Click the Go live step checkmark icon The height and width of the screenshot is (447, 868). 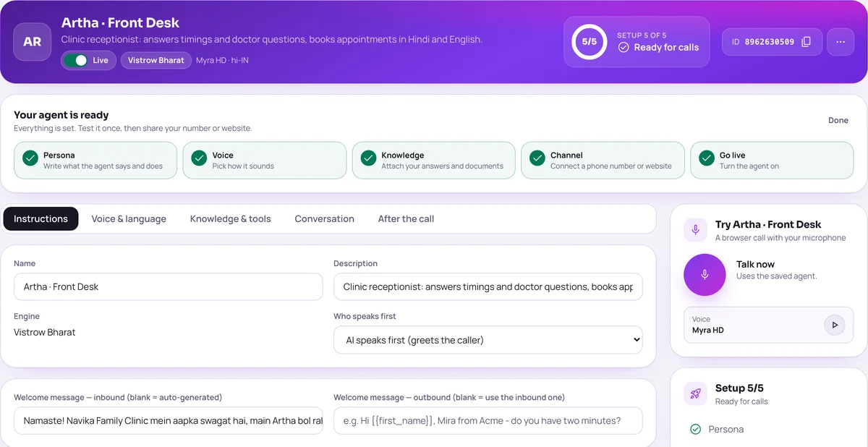pos(707,158)
